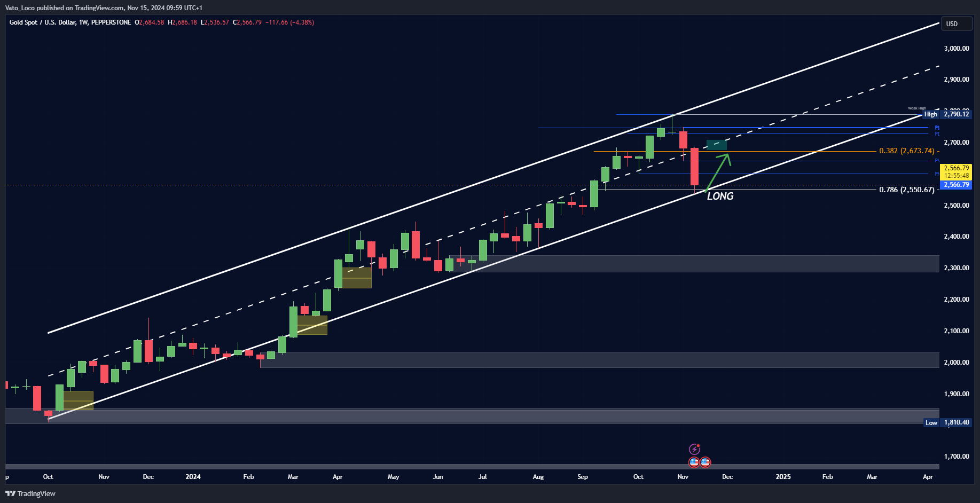Open the first US flag economic event
The height and width of the screenshot is (503, 980).
pos(694,462)
